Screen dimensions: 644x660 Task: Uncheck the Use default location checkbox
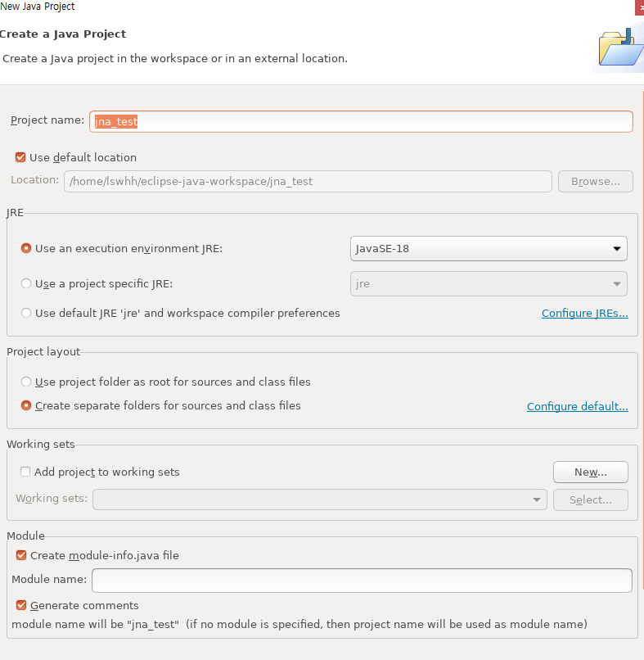click(x=20, y=157)
